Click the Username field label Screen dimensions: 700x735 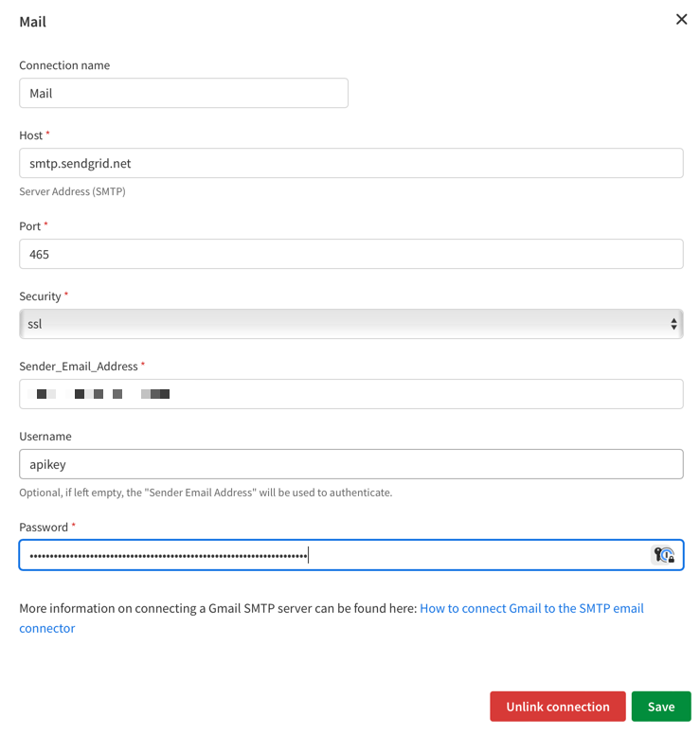point(45,437)
